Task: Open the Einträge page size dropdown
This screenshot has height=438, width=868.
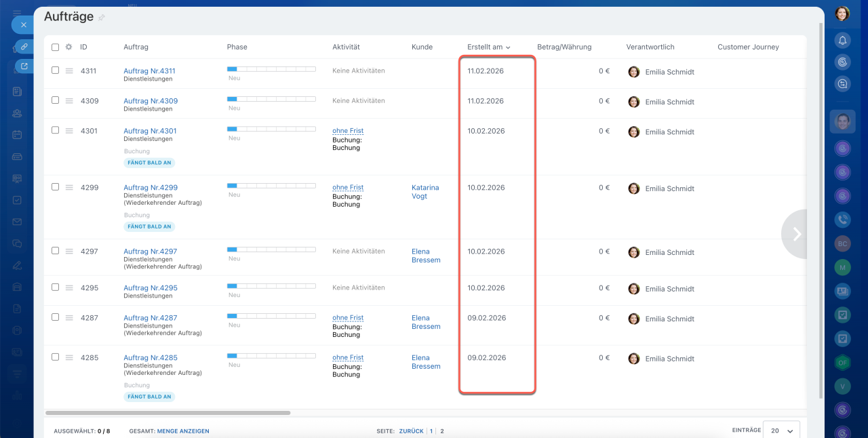Action: 781,431
